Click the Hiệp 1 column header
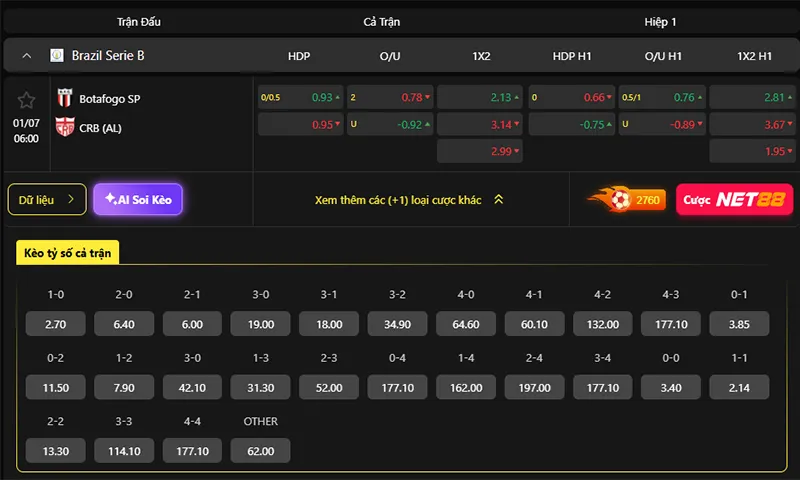The image size is (800, 480). click(660, 22)
